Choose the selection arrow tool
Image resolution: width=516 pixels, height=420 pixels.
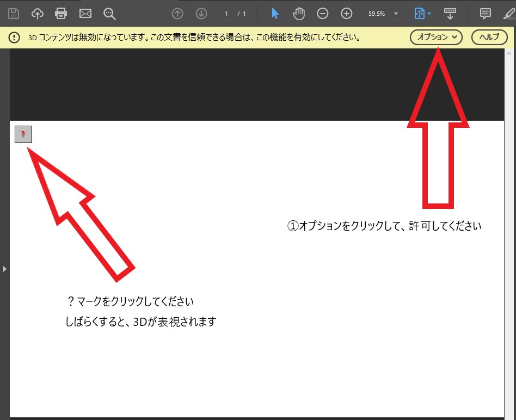click(x=275, y=14)
